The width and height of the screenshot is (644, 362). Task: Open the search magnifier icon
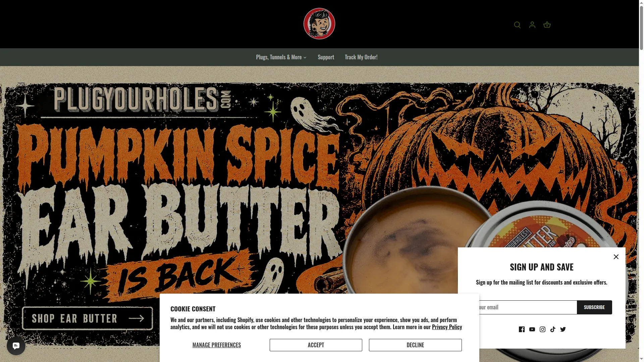517,25
